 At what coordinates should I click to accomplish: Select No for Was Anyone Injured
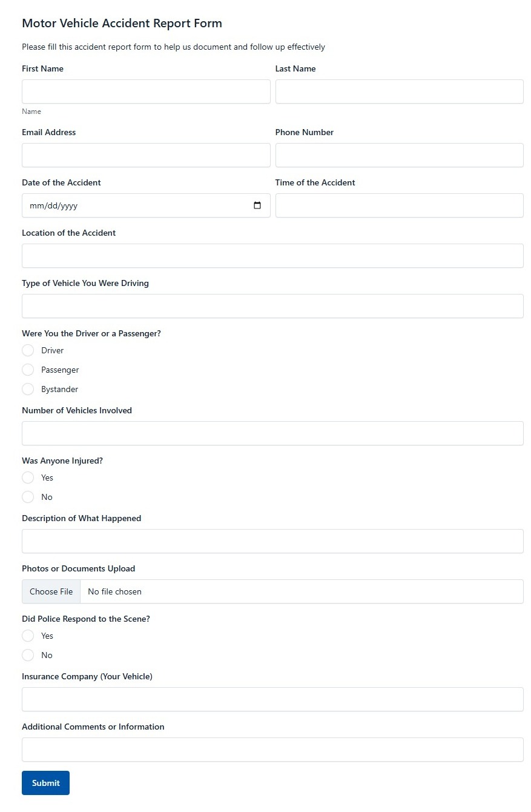tap(28, 497)
